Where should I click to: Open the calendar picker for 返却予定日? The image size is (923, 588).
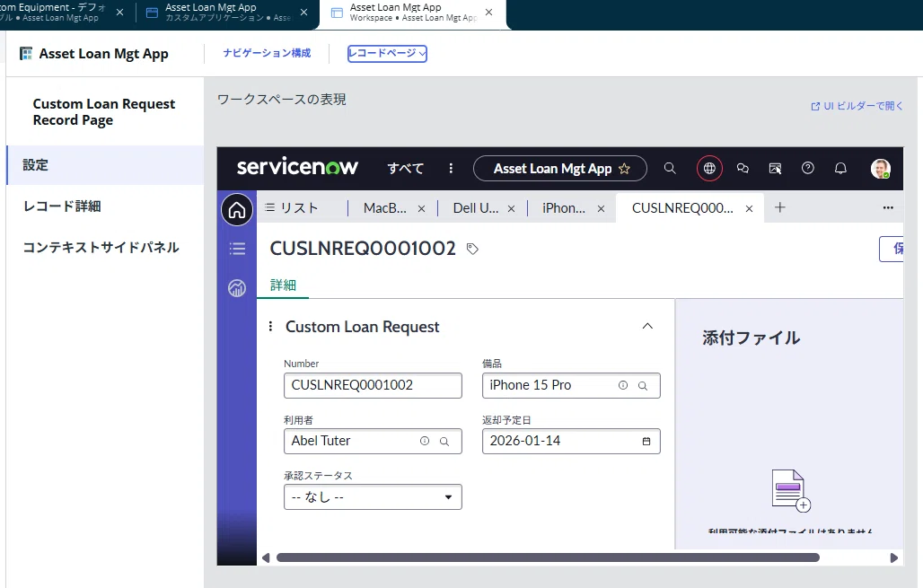pyautogui.click(x=646, y=442)
